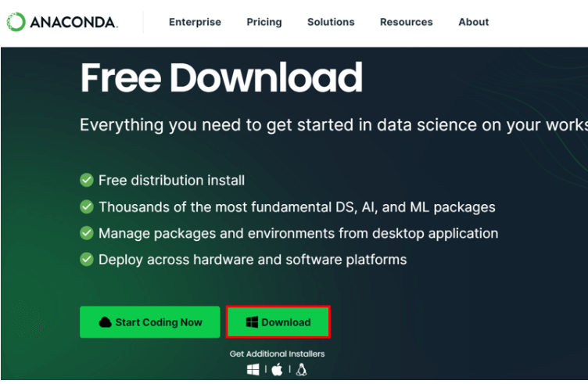Click the green Download button
588x384 pixels.
[x=278, y=322]
